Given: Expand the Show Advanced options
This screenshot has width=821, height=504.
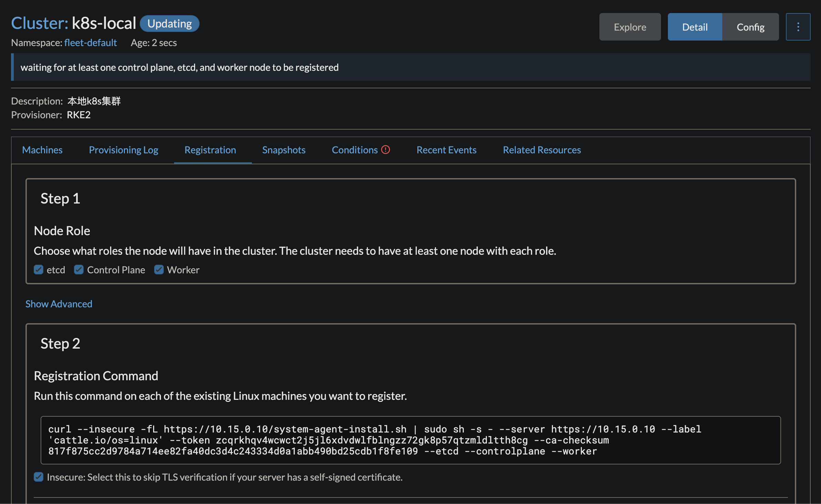Looking at the screenshot, I should click(x=59, y=304).
